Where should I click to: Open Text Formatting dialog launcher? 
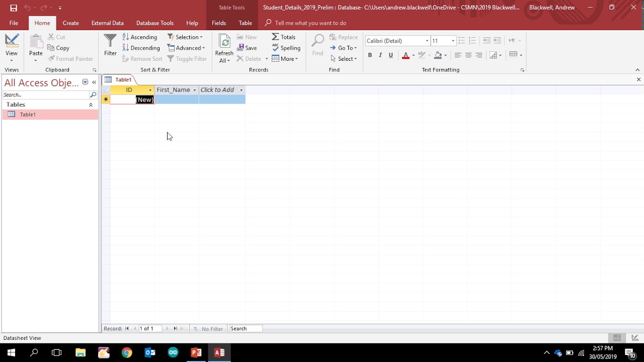522,70
